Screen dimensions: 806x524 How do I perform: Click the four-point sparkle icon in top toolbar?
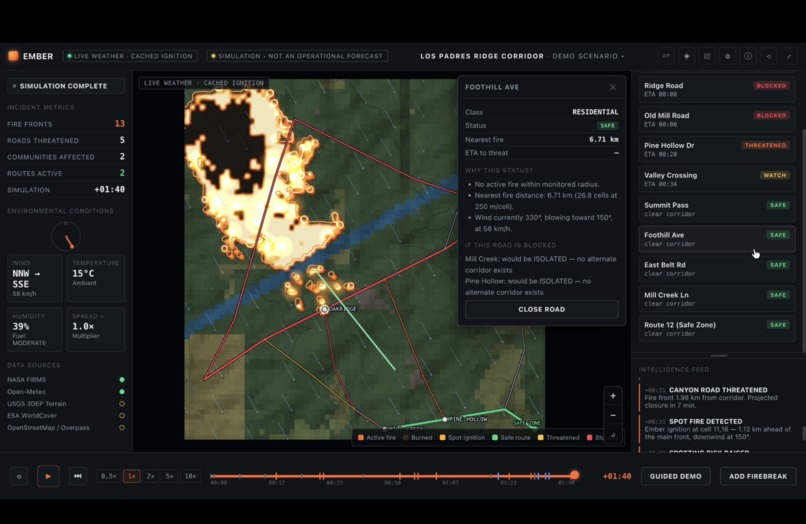[687, 56]
